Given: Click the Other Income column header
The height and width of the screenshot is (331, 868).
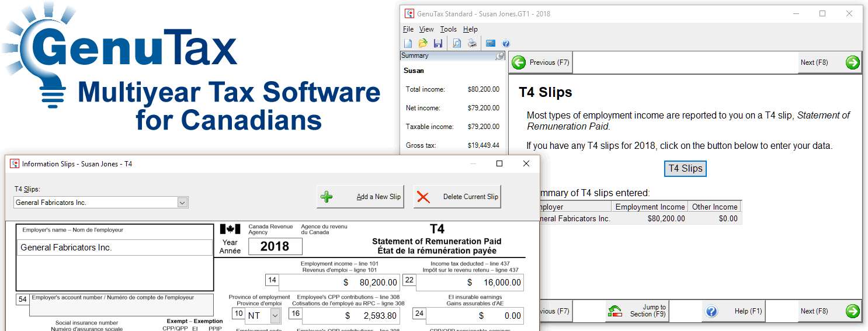Looking at the screenshot, I should coord(714,207).
